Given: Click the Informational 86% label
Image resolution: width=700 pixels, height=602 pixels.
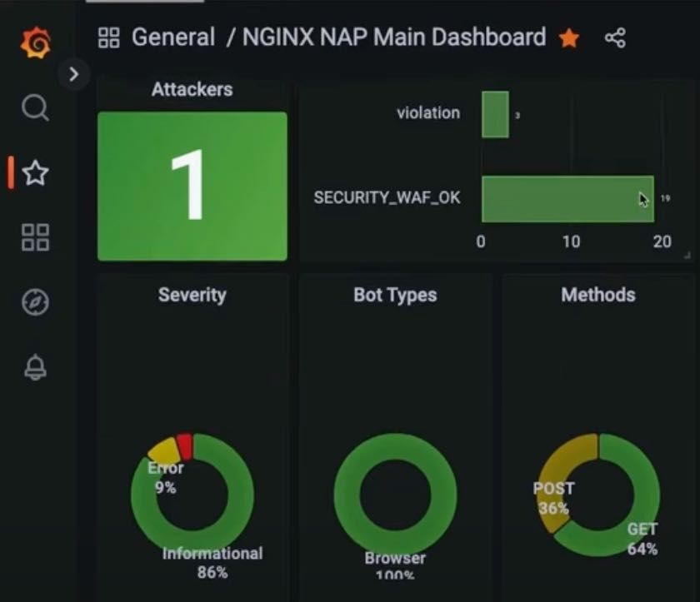Looking at the screenshot, I should 212,563.
